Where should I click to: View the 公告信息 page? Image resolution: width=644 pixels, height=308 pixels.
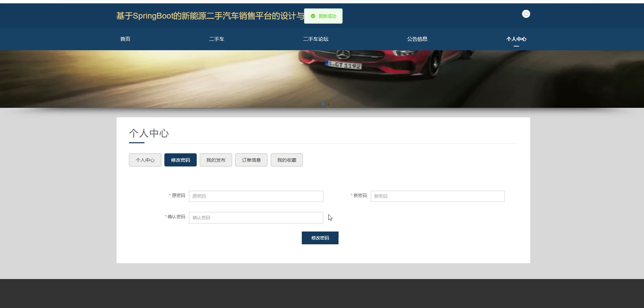417,39
